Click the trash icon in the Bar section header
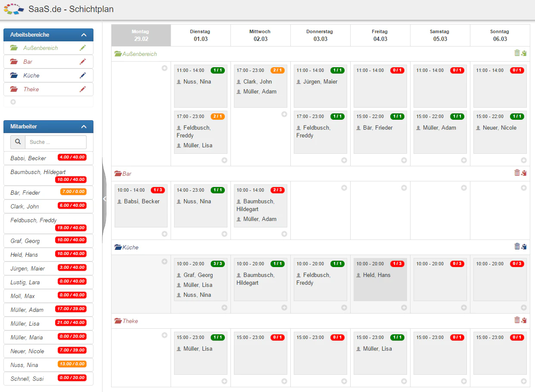 pyautogui.click(x=517, y=173)
